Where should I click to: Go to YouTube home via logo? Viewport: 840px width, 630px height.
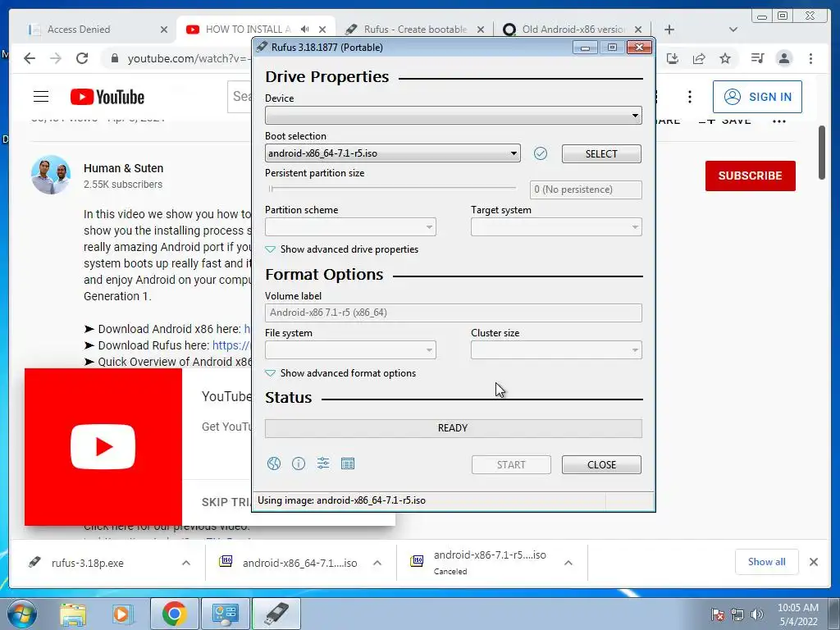pos(107,97)
